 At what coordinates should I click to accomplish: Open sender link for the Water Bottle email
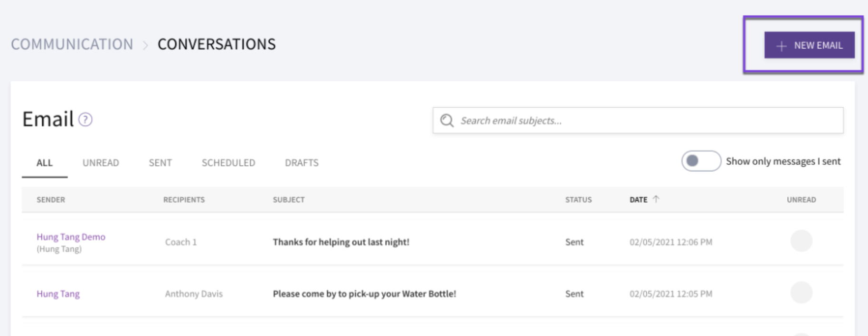click(x=58, y=294)
